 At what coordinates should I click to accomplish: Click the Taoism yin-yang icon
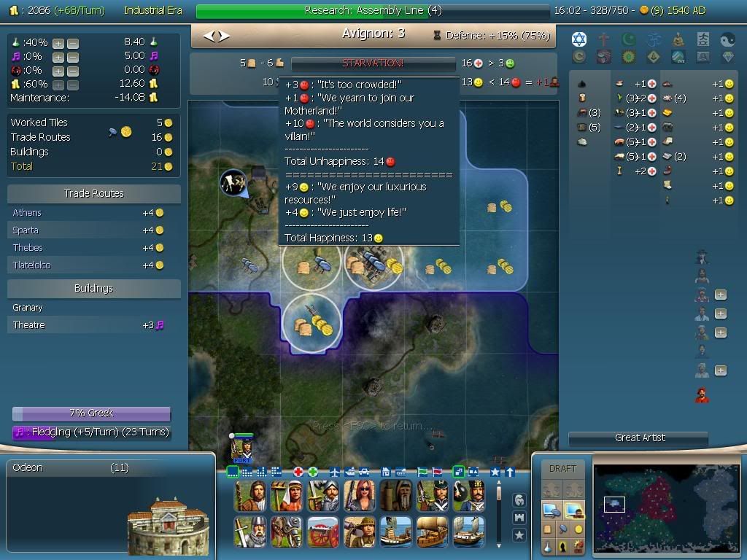727,39
